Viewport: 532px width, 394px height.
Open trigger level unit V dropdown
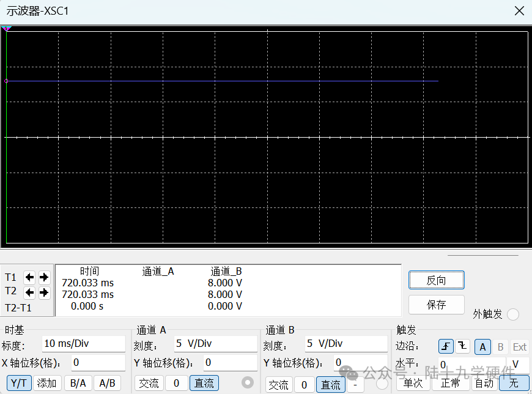518,364
